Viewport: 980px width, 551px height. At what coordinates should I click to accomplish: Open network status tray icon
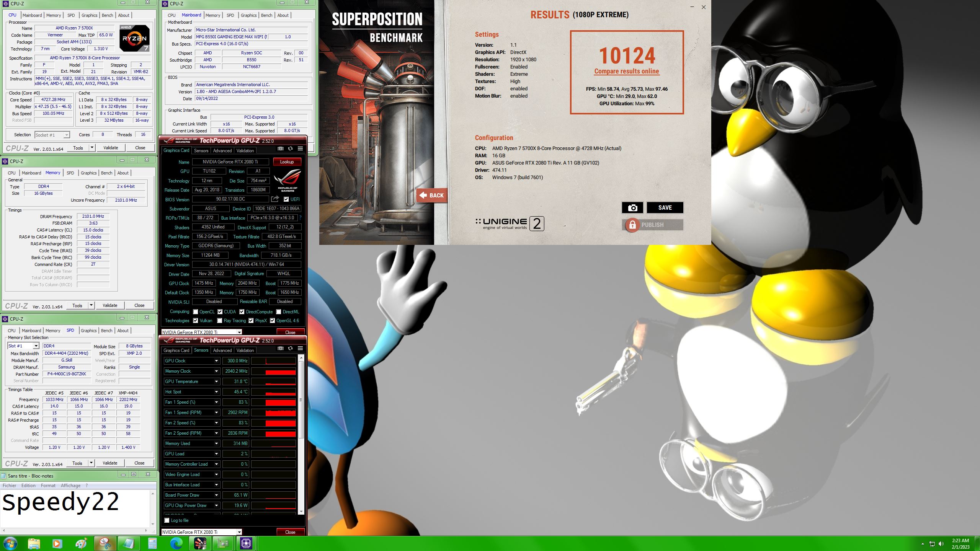coord(932,544)
